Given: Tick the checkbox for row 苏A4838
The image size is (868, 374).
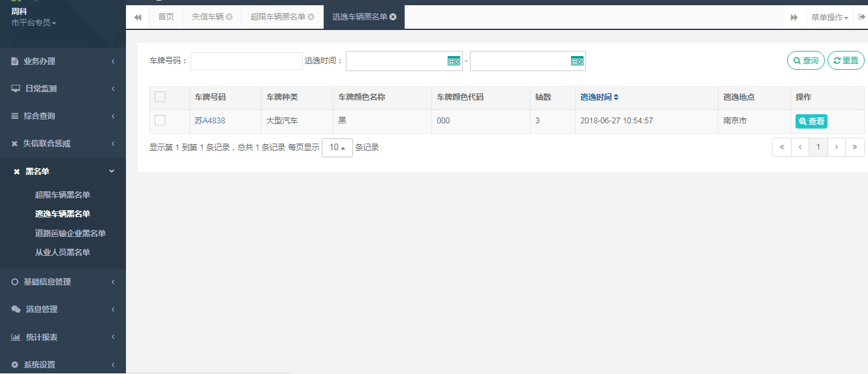Looking at the screenshot, I should [160, 121].
